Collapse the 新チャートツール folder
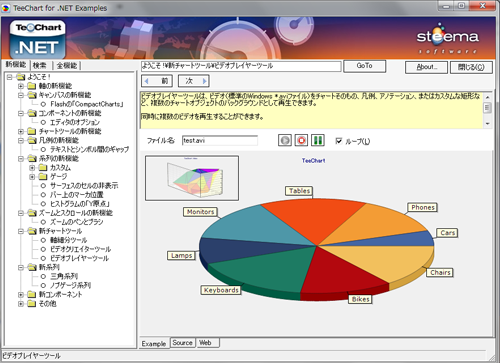The width and height of the screenshot is (500, 363). click(21, 231)
